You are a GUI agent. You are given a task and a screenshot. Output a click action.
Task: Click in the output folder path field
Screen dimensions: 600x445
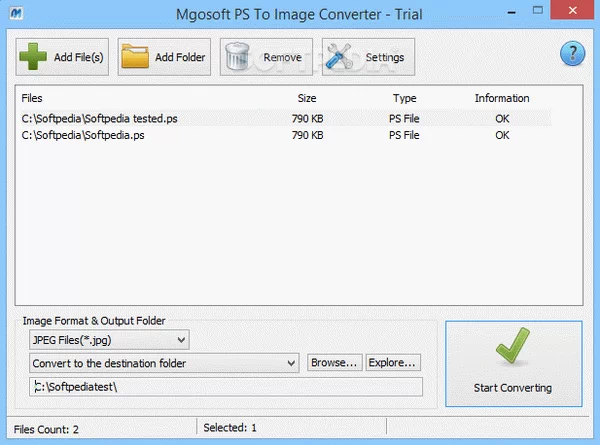pos(225,387)
